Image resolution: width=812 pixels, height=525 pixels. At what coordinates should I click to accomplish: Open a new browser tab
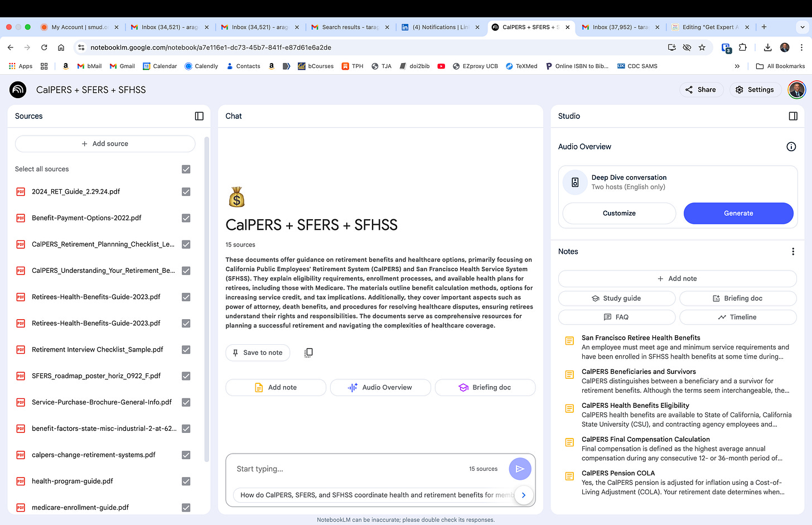764,27
